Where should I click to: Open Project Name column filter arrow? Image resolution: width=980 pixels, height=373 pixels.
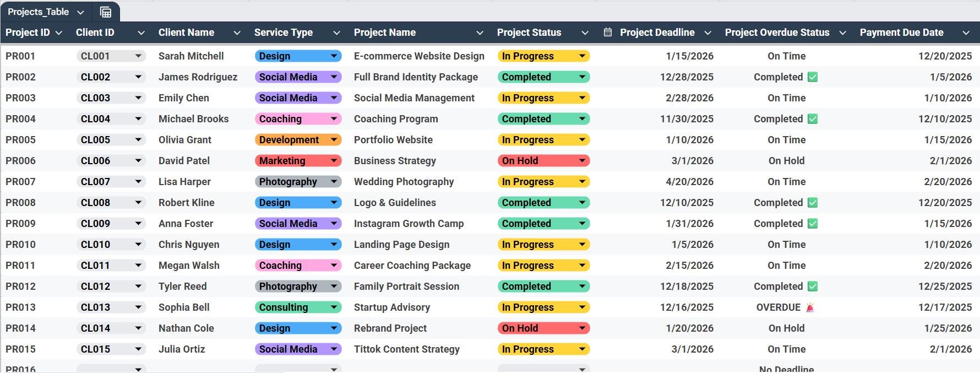480,33
